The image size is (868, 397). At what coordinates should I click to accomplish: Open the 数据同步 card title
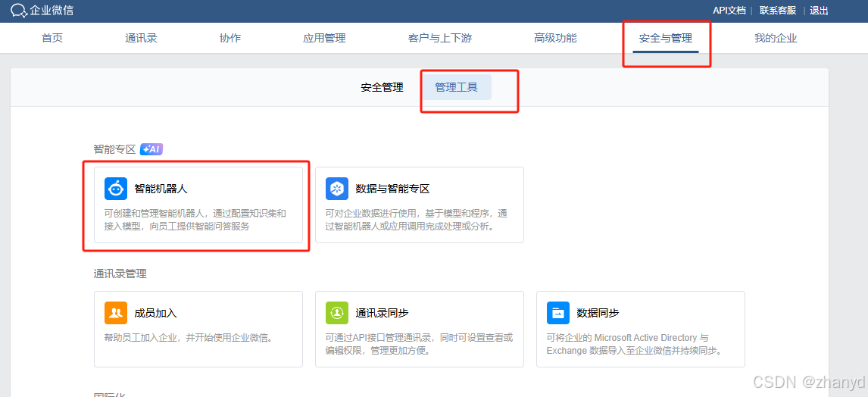click(x=598, y=313)
